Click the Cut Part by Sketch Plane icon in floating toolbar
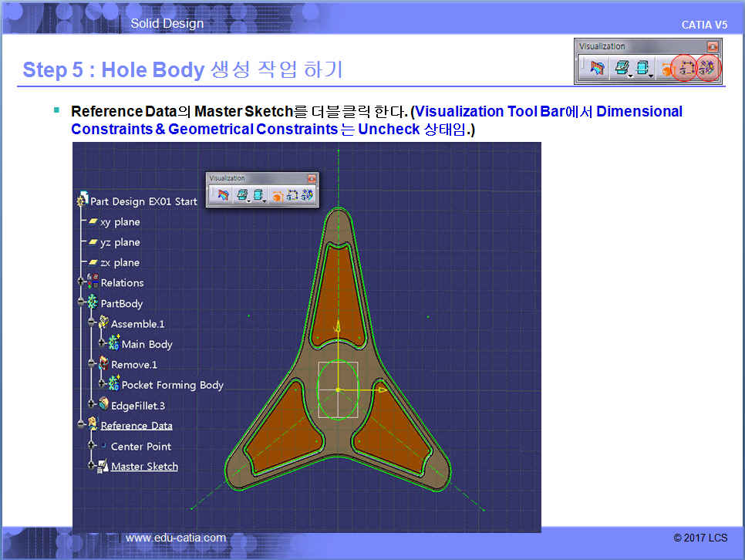The height and width of the screenshot is (560, 745). [x=223, y=195]
